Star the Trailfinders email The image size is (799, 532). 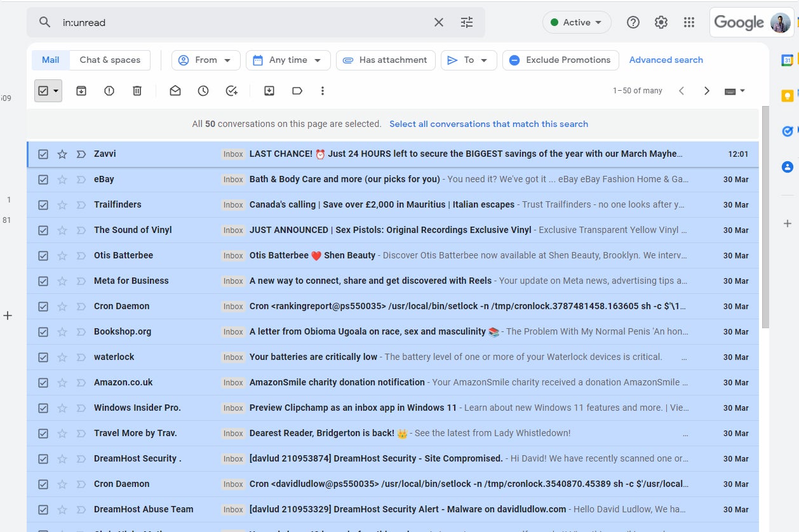point(62,205)
